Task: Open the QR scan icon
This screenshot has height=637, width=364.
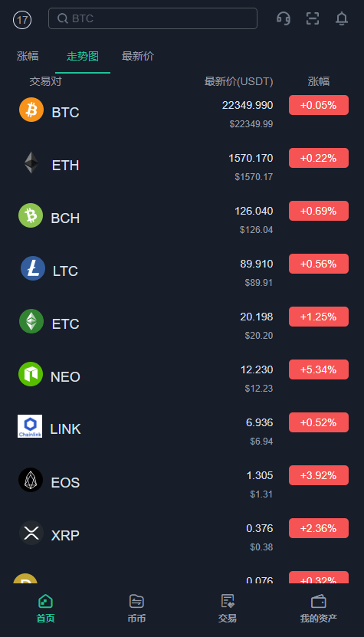Action: [313, 18]
